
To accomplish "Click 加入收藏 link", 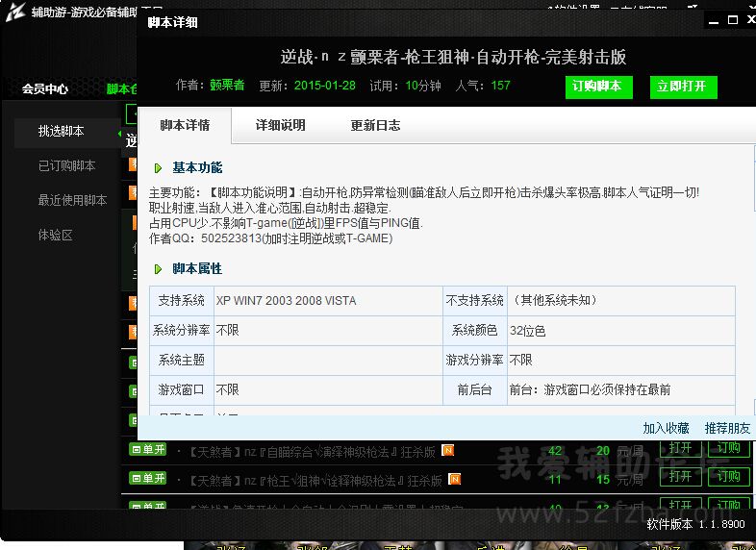I will point(666,428).
